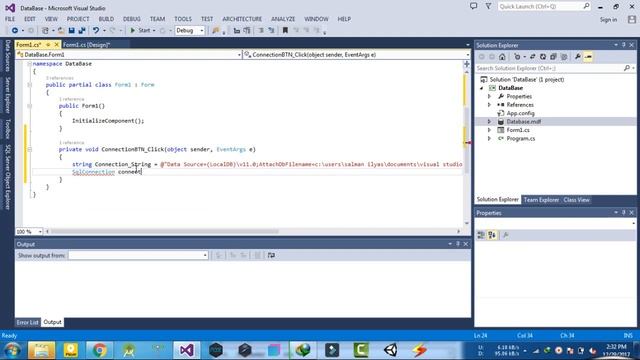Open the Start button dropdown arrow
The image size is (640, 360).
154,31
